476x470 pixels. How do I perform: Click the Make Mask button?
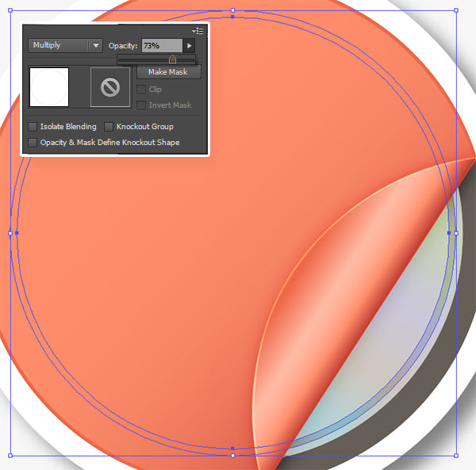coord(168,72)
